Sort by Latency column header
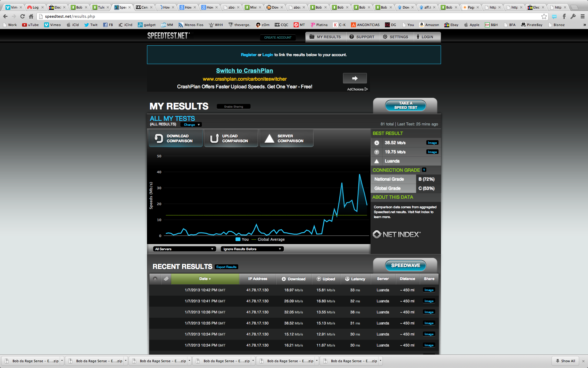 point(355,279)
